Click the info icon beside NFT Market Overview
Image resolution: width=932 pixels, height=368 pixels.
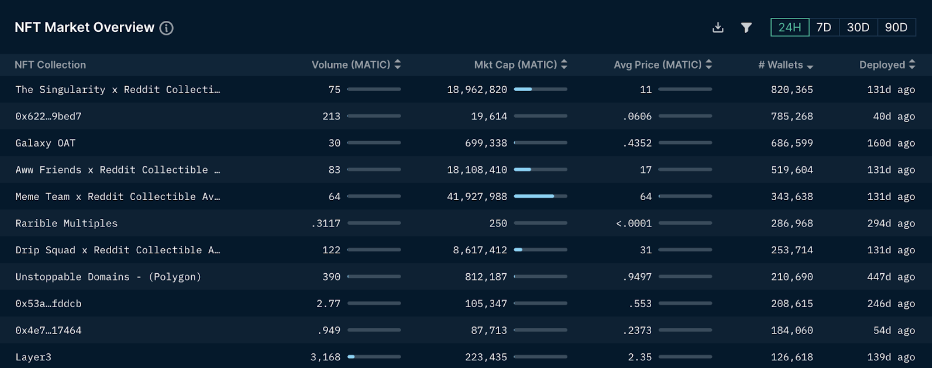[166, 28]
